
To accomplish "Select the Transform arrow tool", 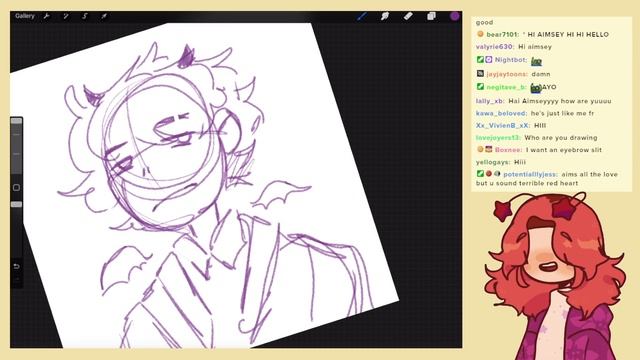I will (104, 16).
